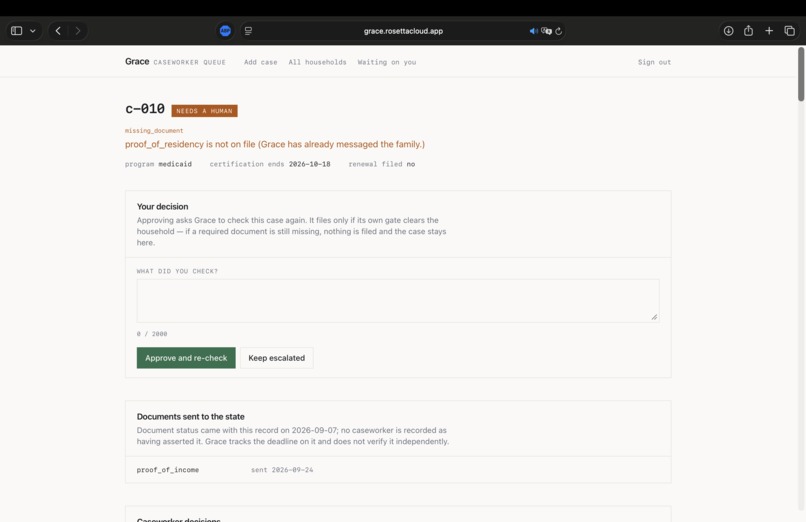This screenshot has width=806, height=522.
Task: Open the translate icon in address bar
Action: (546, 31)
